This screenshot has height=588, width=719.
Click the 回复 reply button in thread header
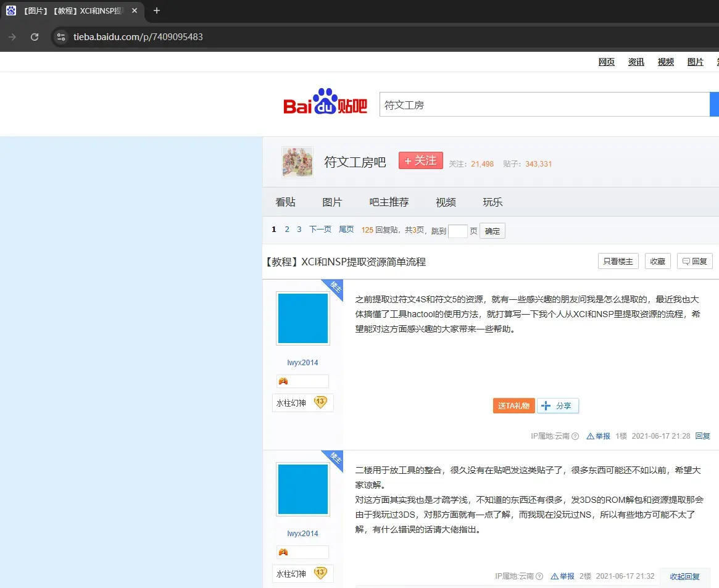pyautogui.click(x=694, y=261)
